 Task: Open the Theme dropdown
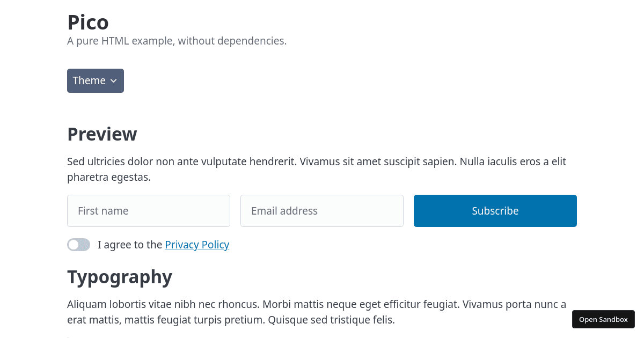click(x=96, y=80)
